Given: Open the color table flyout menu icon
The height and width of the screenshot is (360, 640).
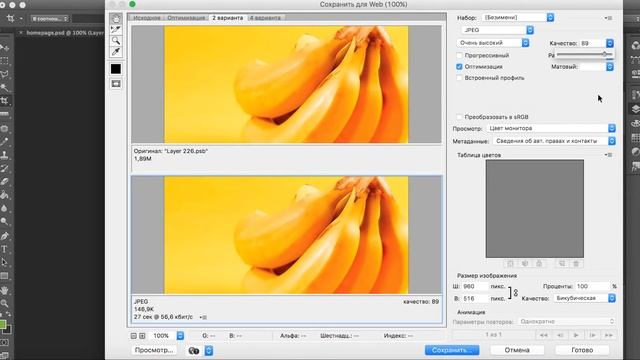Looking at the screenshot, I should point(608,155).
